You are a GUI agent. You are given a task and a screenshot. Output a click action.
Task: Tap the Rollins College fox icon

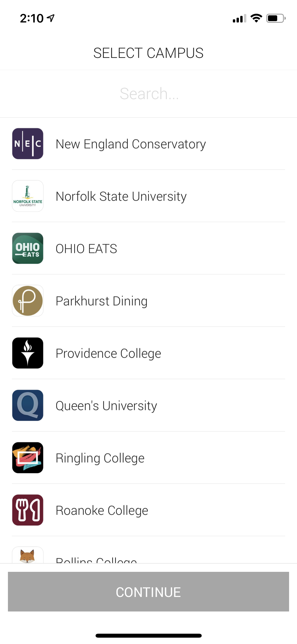coord(28,555)
